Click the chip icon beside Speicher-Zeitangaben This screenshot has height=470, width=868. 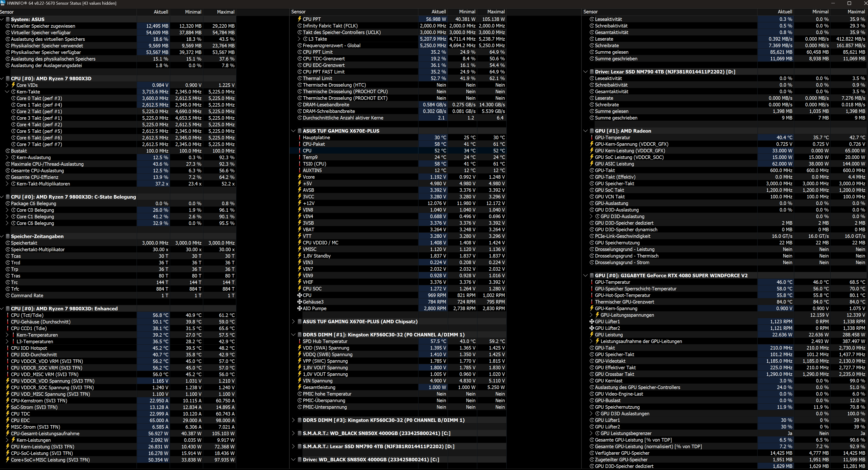tap(8, 236)
